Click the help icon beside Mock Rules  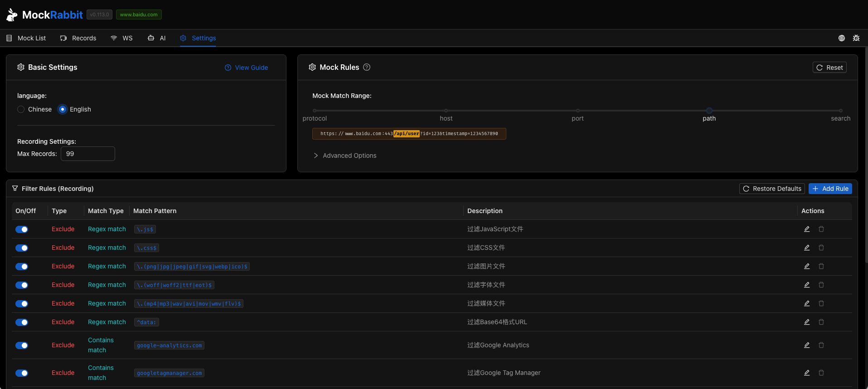pyautogui.click(x=367, y=67)
